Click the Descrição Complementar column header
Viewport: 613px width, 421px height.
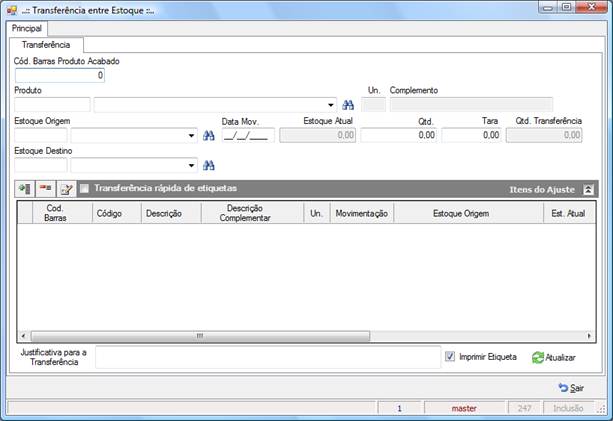[x=253, y=213]
